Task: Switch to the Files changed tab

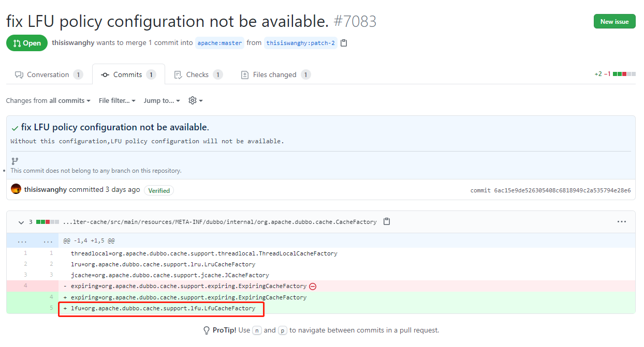Action: click(x=275, y=74)
